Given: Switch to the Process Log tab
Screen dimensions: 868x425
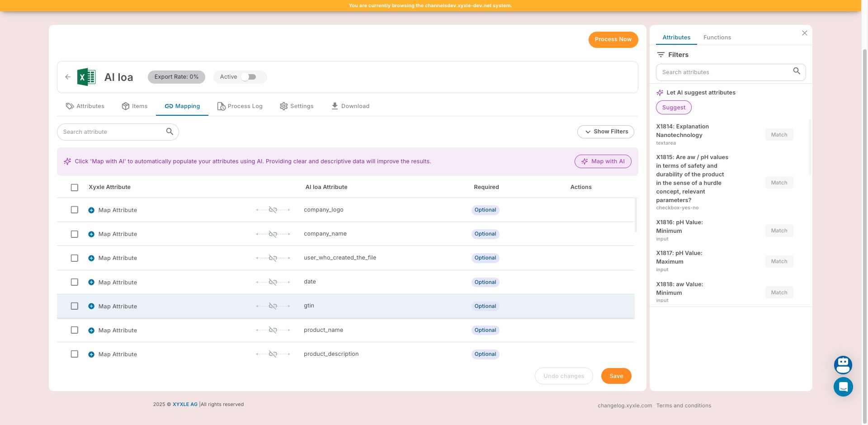Looking at the screenshot, I should pyautogui.click(x=240, y=106).
